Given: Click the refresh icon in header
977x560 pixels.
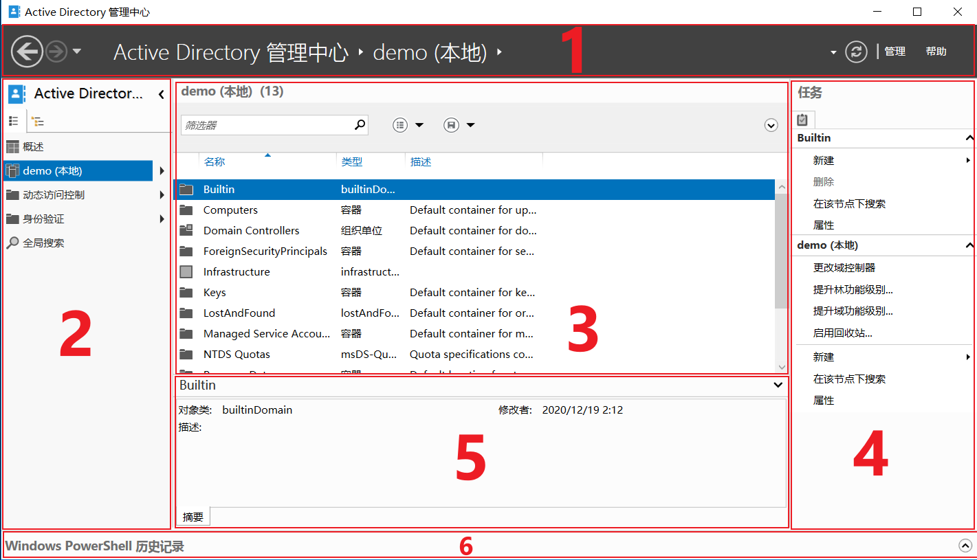Looking at the screenshot, I should click(856, 52).
